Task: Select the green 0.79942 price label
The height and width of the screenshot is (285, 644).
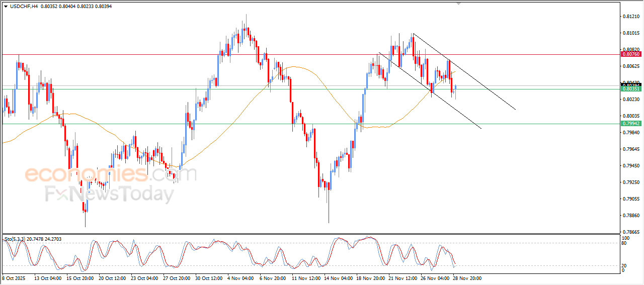Action: (630, 123)
